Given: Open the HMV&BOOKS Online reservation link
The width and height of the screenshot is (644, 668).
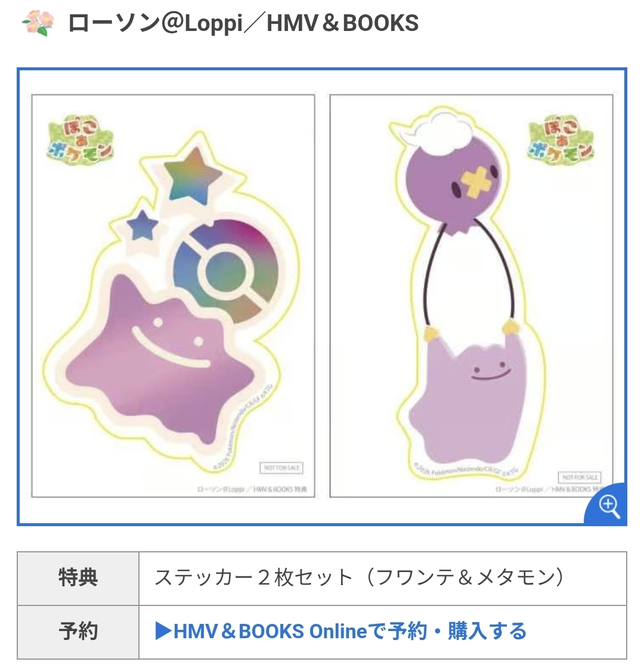Looking at the screenshot, I should [x=342, y=632].
